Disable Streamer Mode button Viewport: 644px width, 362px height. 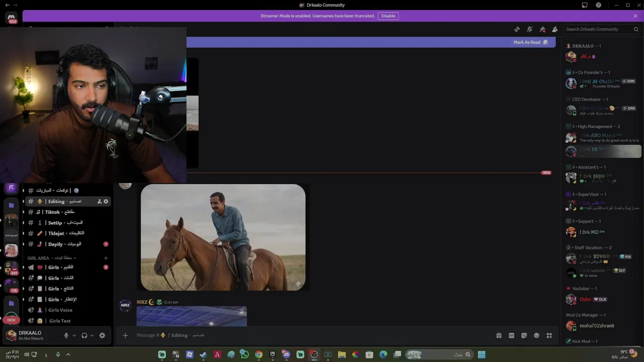coord(388,16)
